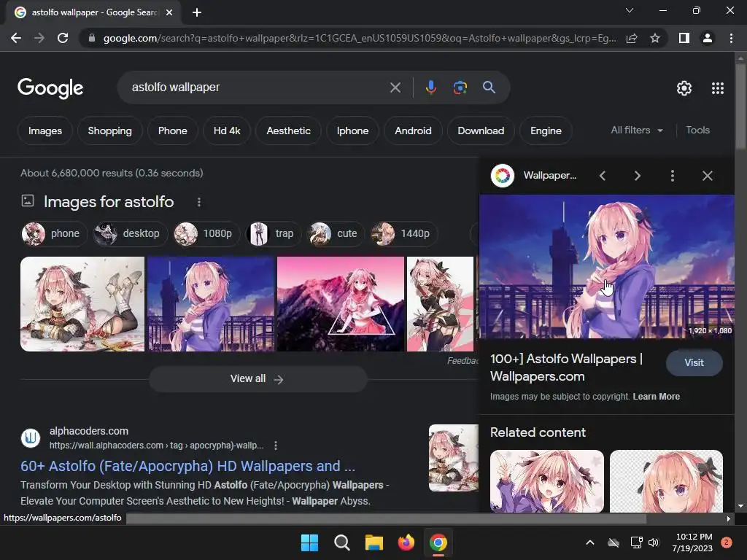The image size is (747, 560).
Task: Open Google quick settings gear
Action: [x=684, y=88]
